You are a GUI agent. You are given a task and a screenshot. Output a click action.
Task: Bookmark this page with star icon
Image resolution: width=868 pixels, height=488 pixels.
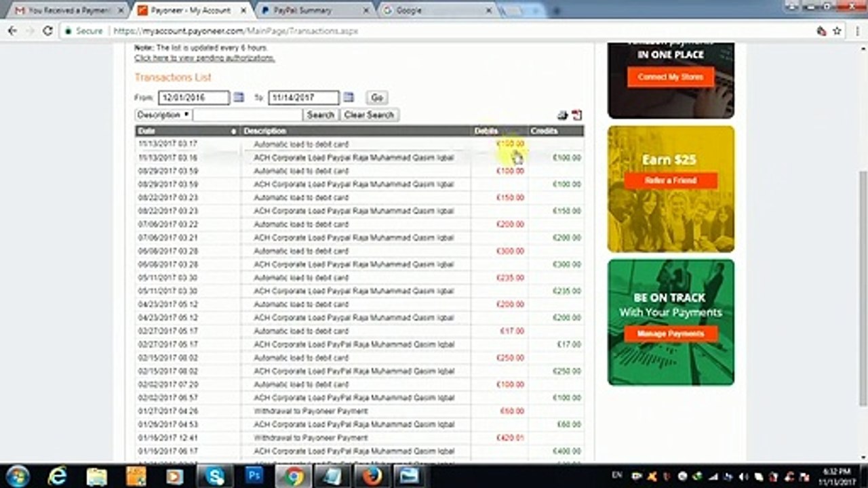click(837, 30)
